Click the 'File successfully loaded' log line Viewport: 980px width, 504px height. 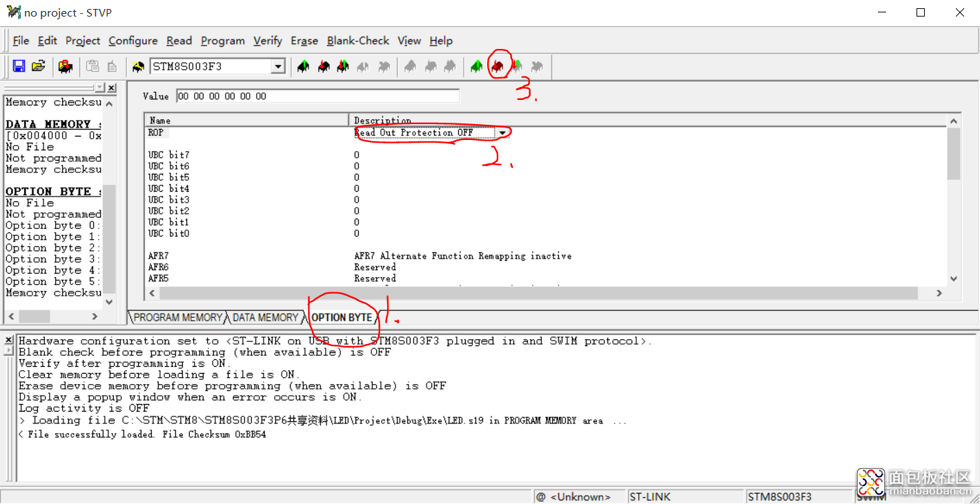[142, 434]
